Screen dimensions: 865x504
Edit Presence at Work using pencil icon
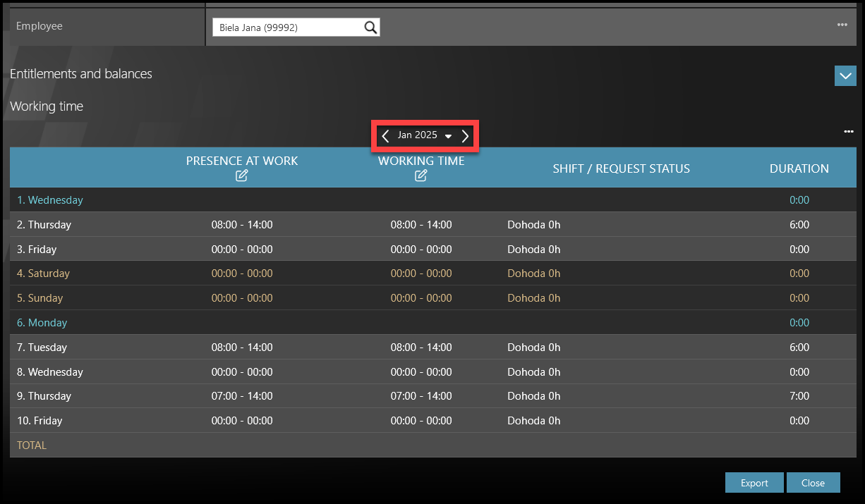pyautogui.click(x=242, y=176)
